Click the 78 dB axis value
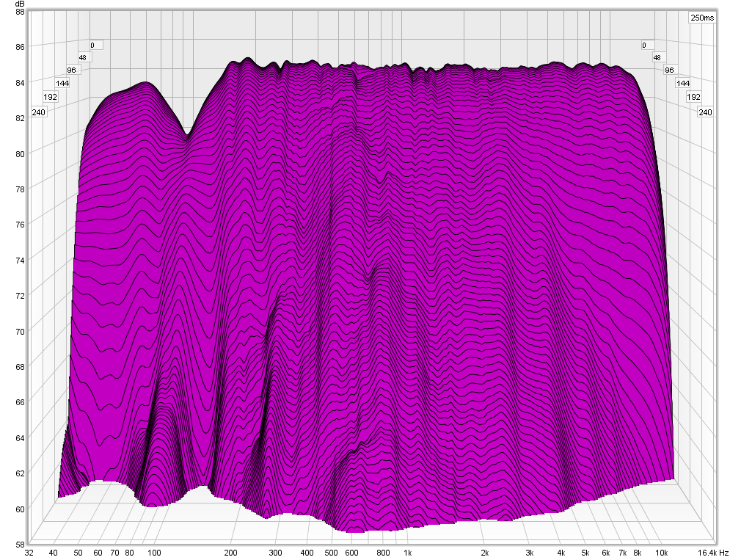 [20, 189]
